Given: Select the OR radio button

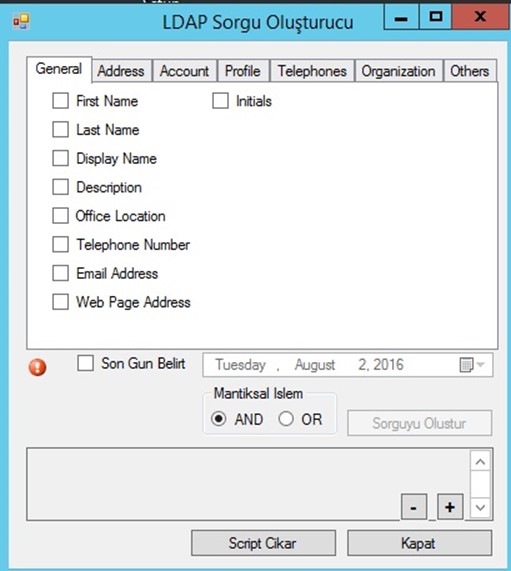Looking at the screenshot, I should click(x=286, y=419).
